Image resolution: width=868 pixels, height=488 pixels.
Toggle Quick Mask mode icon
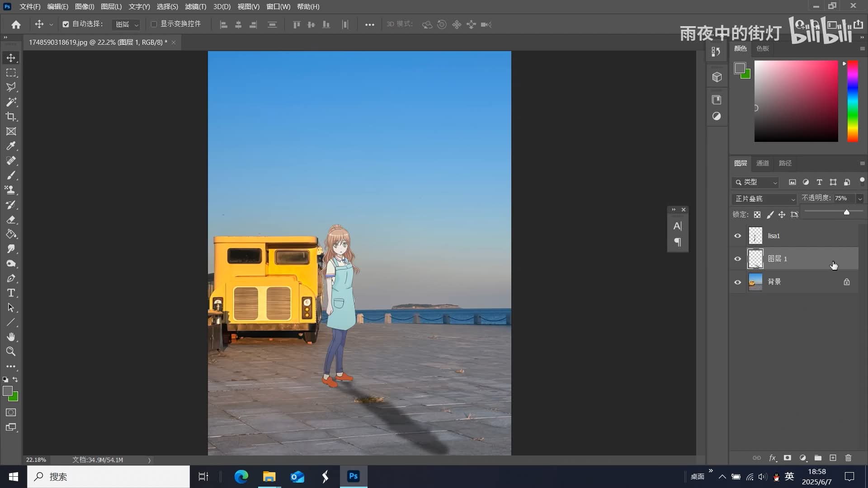11,413
